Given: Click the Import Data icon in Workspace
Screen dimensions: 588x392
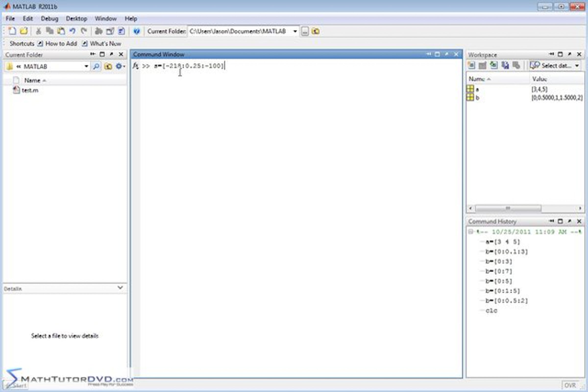Looking at the screenshot, I should (494, 66).
